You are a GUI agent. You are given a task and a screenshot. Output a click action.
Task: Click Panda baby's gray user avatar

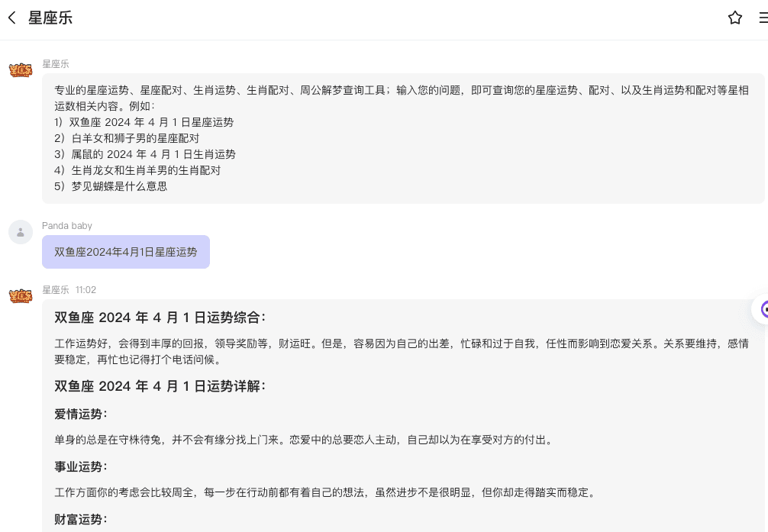21,232
